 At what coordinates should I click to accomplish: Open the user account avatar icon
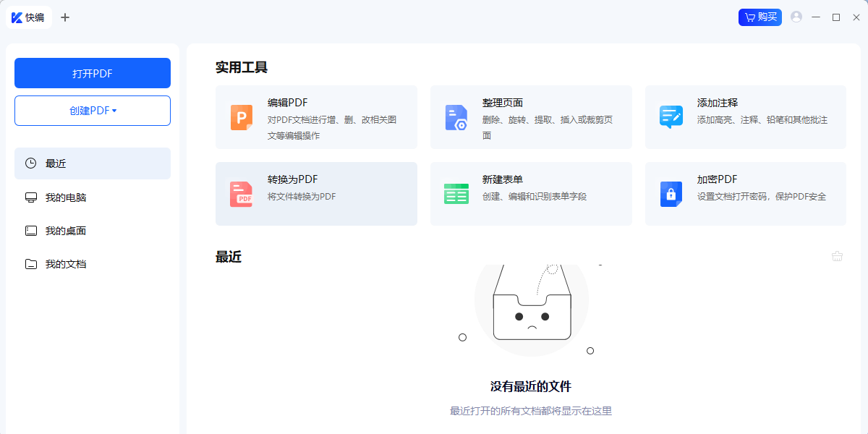796,17
